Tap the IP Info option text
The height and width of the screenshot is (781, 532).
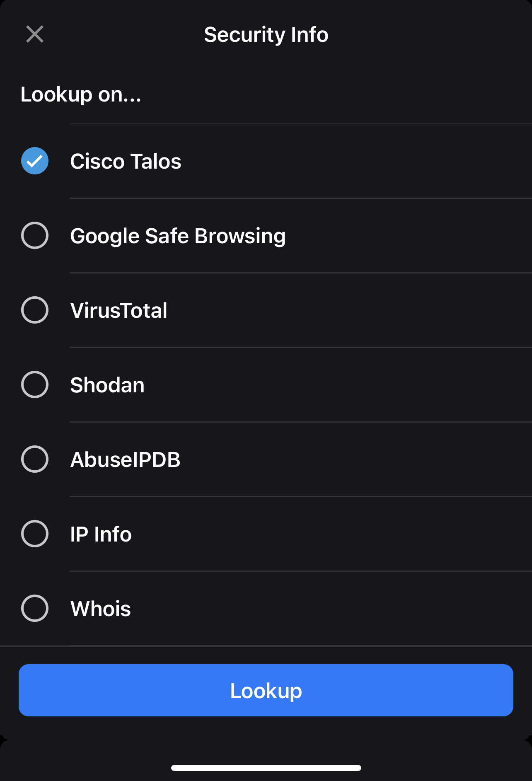click(x=101, y=534)
